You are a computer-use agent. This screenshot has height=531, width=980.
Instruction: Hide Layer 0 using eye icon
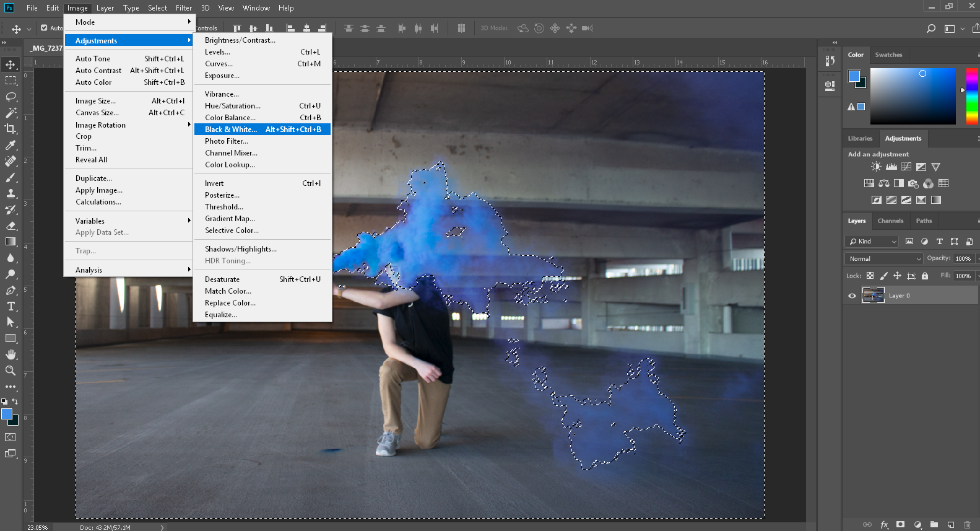pos(852,296)
